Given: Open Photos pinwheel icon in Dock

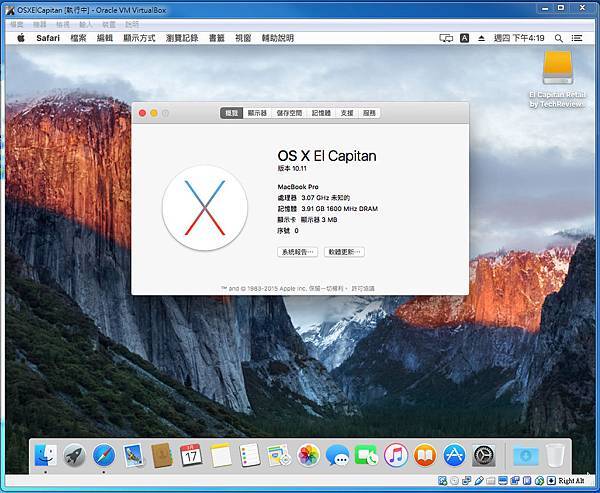Looking at the screenshot, I should pos(308,455).
